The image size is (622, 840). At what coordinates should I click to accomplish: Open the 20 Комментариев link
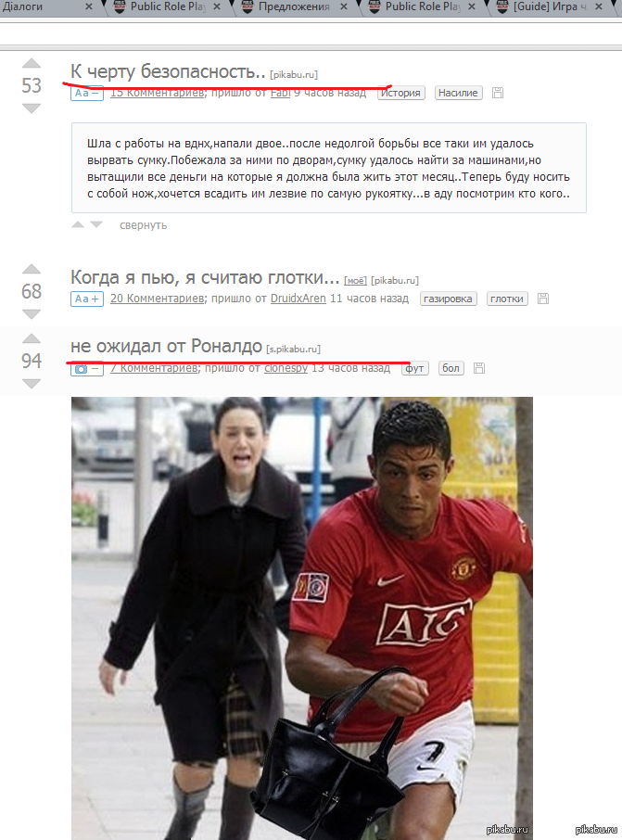[x=157, y=299]
